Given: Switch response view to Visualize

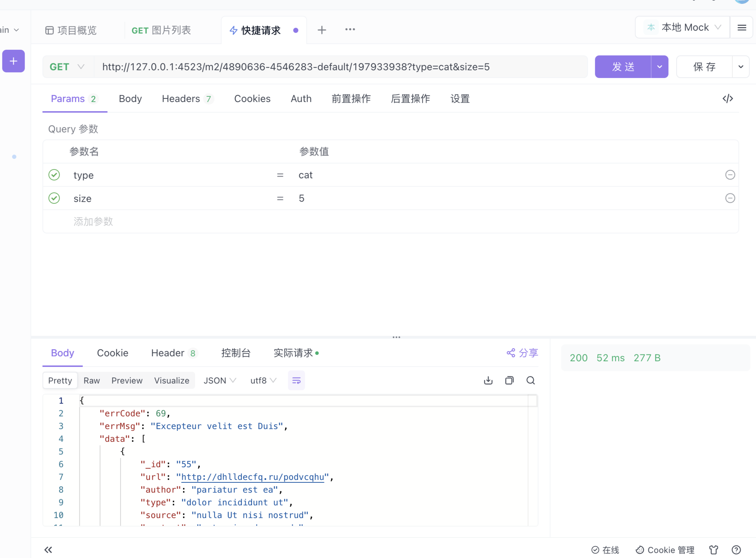Looking at the screenshot, I should tap(172, 380).
